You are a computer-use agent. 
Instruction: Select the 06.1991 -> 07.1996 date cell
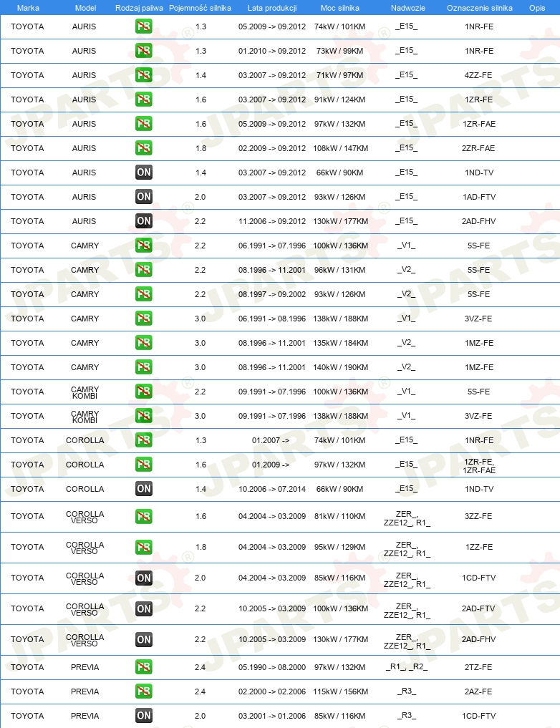pyautogui.click(x=272, y=246)
